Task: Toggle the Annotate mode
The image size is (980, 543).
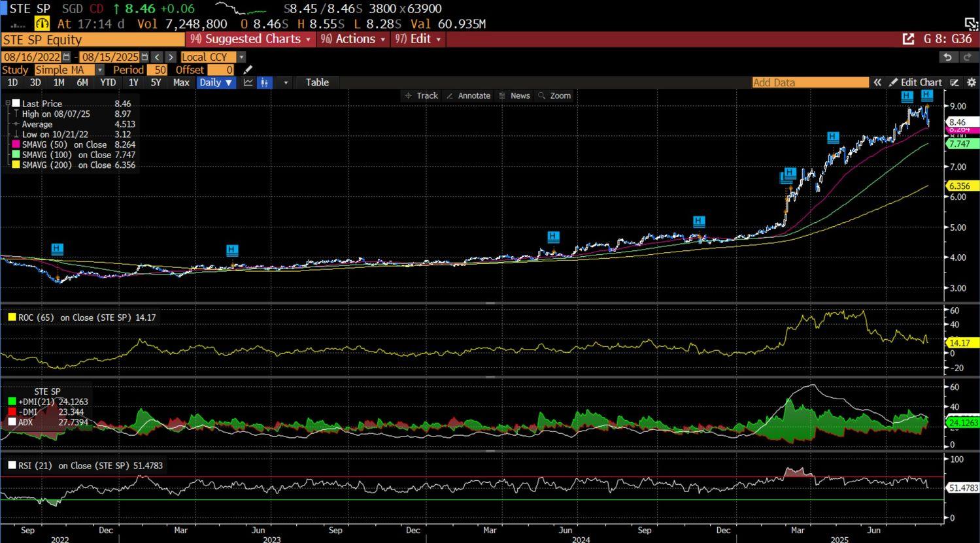Action: pyautogui.click(x=468, y=95)
